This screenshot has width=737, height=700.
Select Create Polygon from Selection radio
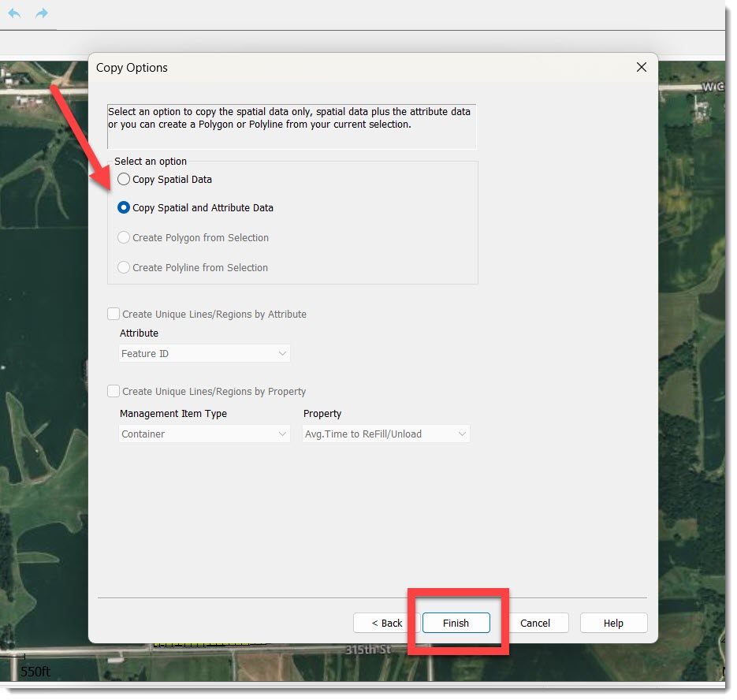[124, 238]
